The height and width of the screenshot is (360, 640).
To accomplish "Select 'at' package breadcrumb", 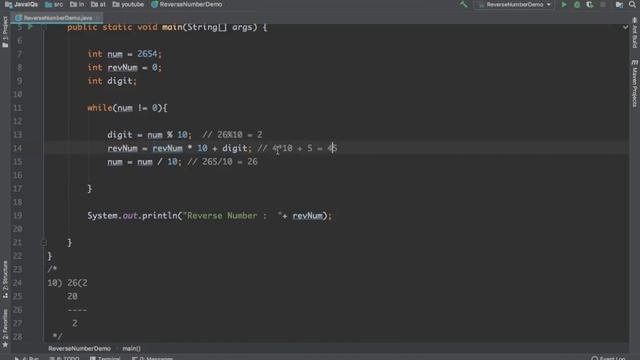I will [98, 4].
